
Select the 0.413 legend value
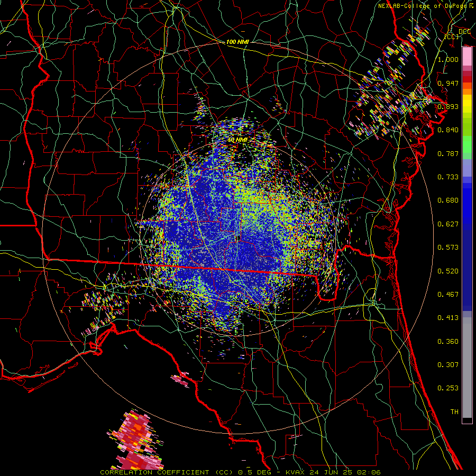448,318
